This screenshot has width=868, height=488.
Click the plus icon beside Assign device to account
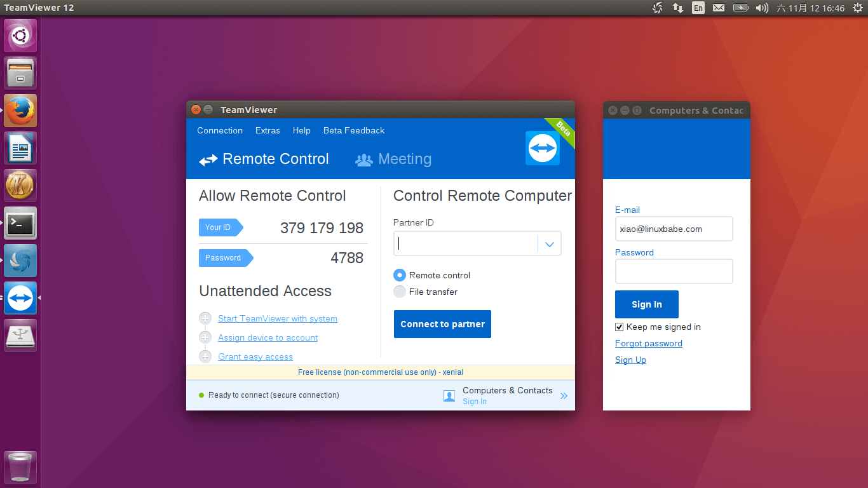tap(205, 337)
